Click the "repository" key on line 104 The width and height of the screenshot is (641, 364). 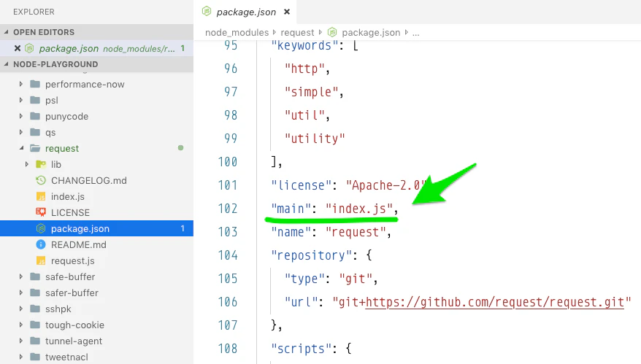click(x=311, y=255)
